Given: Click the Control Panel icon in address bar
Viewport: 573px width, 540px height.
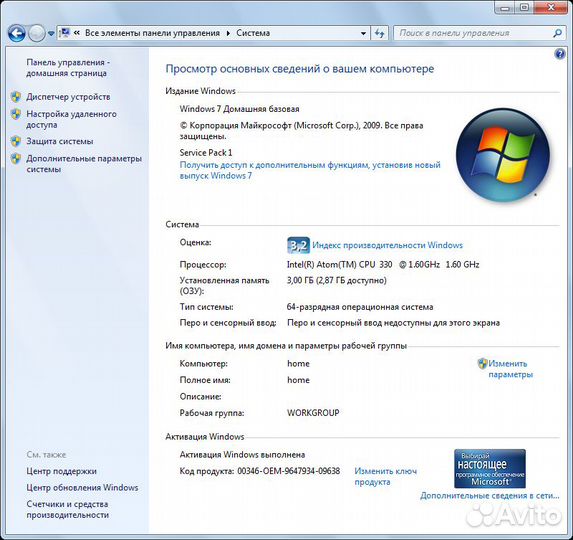Looking at the screenshot, I should (65, 33).
